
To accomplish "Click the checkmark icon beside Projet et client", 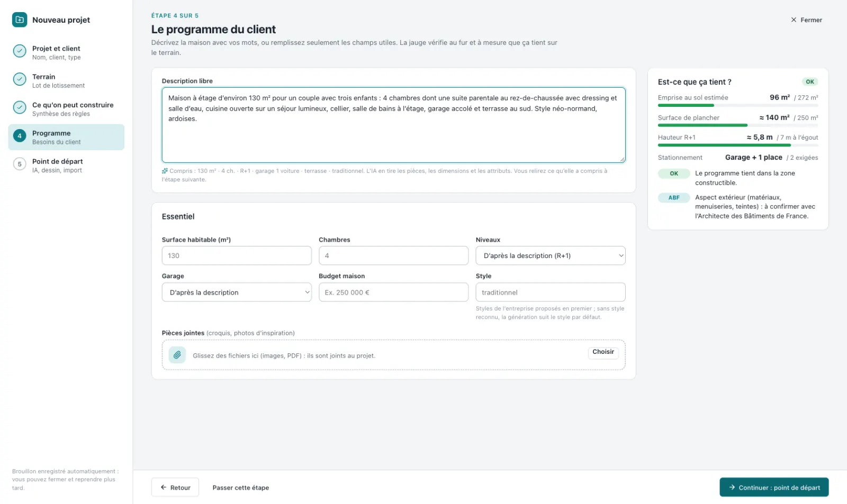I will [20, 51].
